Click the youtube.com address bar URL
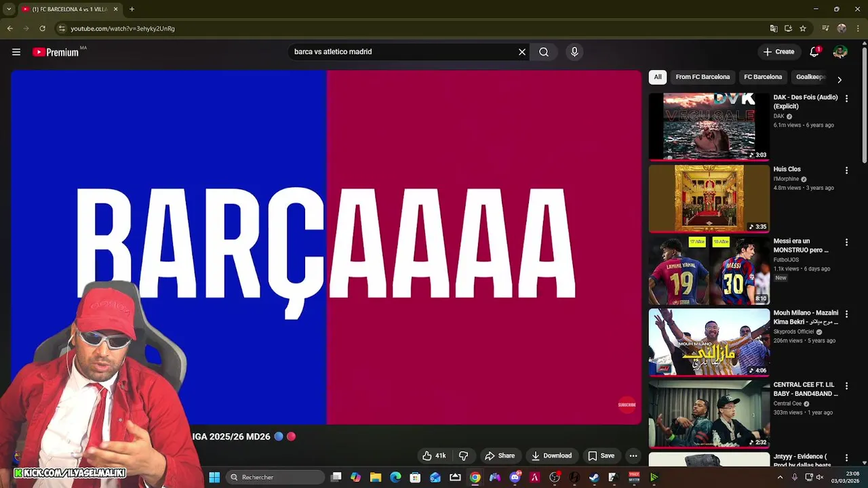The height and width of the screenshot is (488, 868). pyautogui.click(x=123, y=28)
